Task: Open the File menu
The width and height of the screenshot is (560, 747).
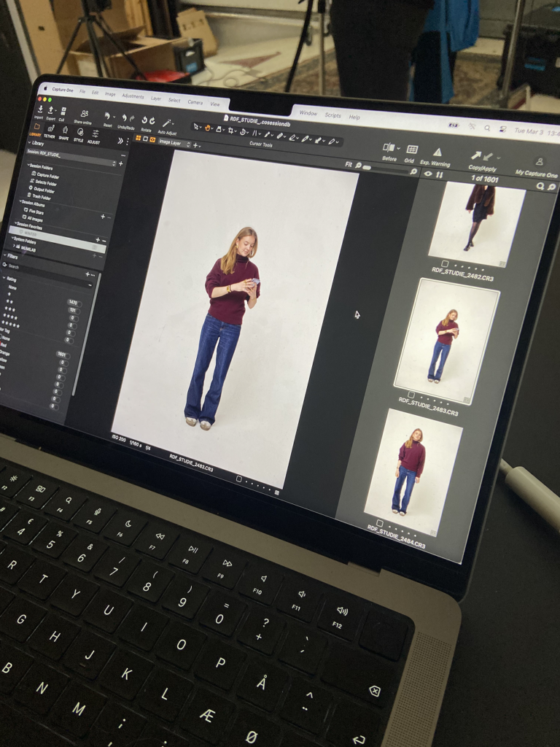Action: click(82, 91)
